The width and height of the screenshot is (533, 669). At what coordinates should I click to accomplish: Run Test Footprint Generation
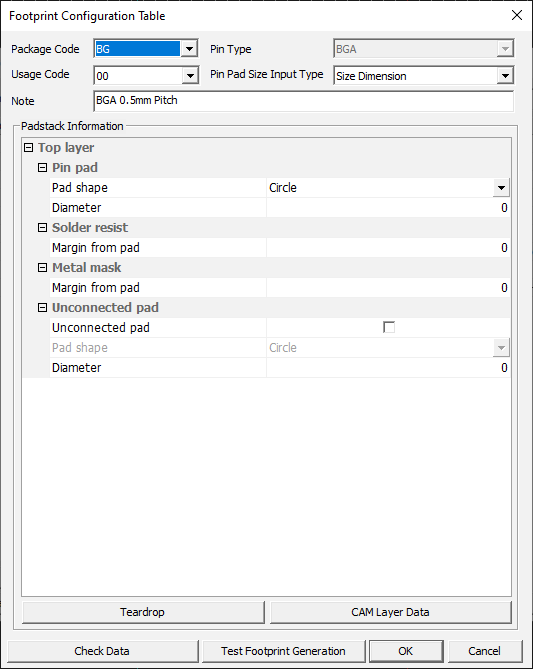tap(283, 651)
